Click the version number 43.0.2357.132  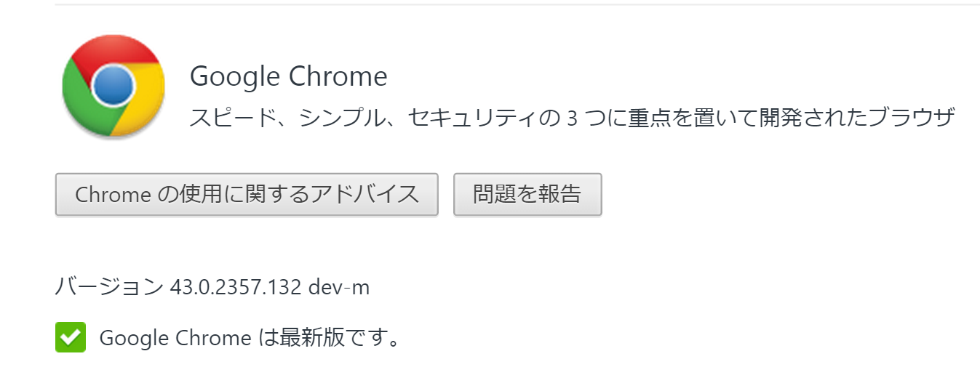pos(235,287)
